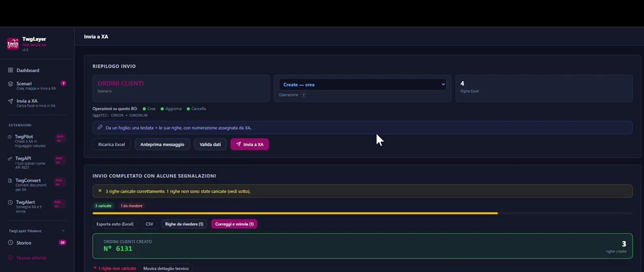644x272 pixels.
Task: Click the twin group logo icon
Action: click(13, 44)
